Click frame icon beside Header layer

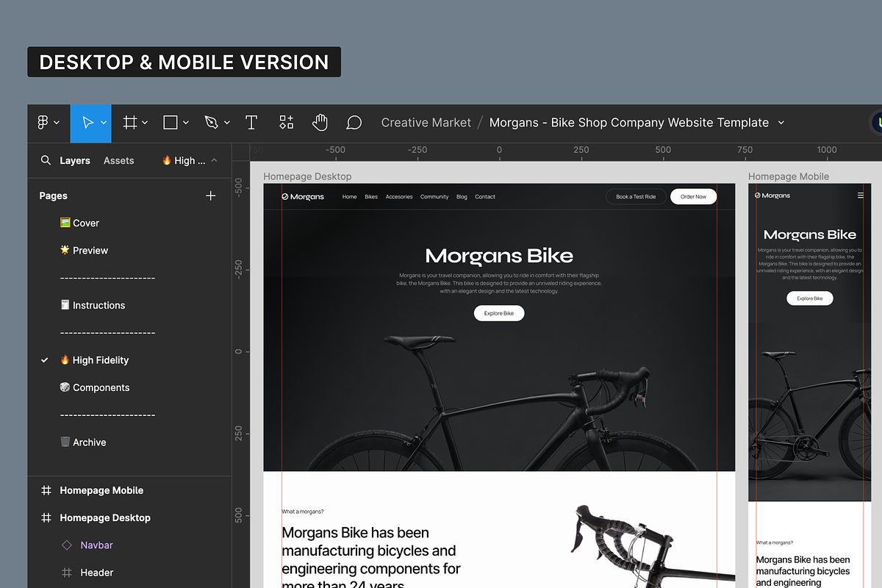(67, 572)
